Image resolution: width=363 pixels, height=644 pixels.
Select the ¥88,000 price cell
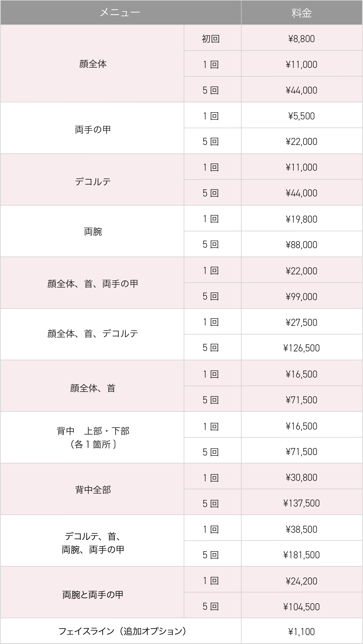coord(301,245)
